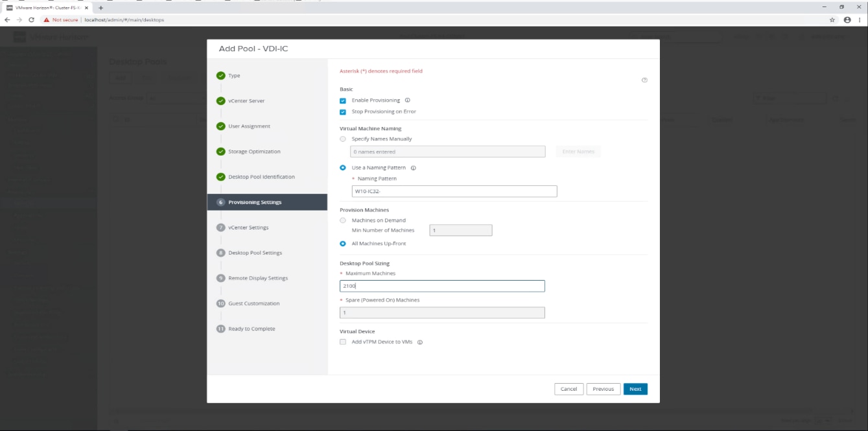Go to vCenter Settings step label

click(248, 227)
